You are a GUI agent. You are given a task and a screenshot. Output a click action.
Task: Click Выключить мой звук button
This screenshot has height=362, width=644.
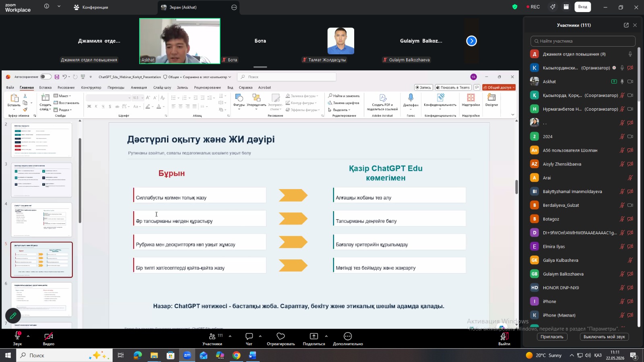604,337
